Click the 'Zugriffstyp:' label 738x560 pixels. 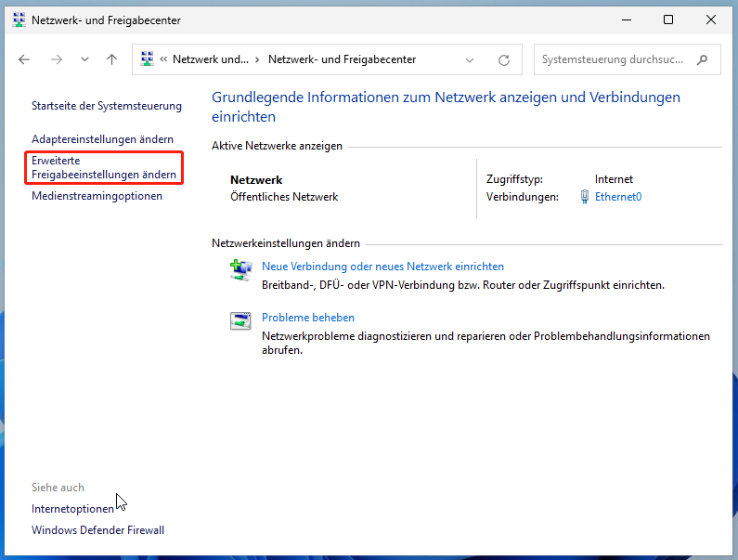coord(514,179)
